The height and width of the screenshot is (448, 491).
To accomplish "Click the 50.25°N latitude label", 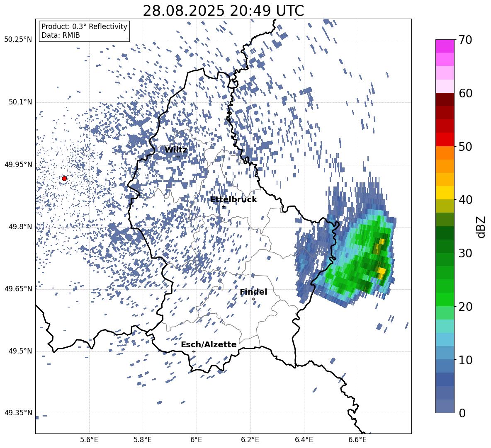I will pos(18,40).
